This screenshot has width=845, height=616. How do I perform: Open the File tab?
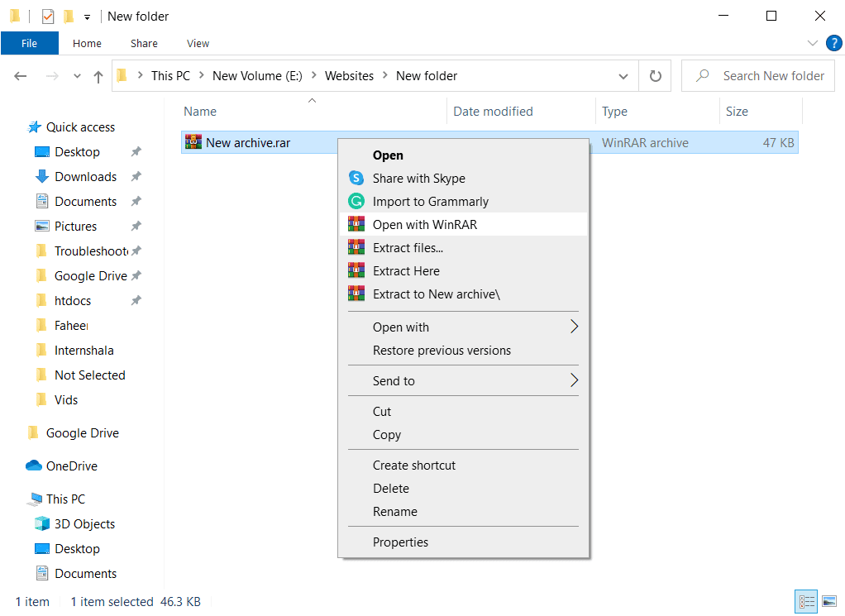pyautogui.click(x=29, y=43)
